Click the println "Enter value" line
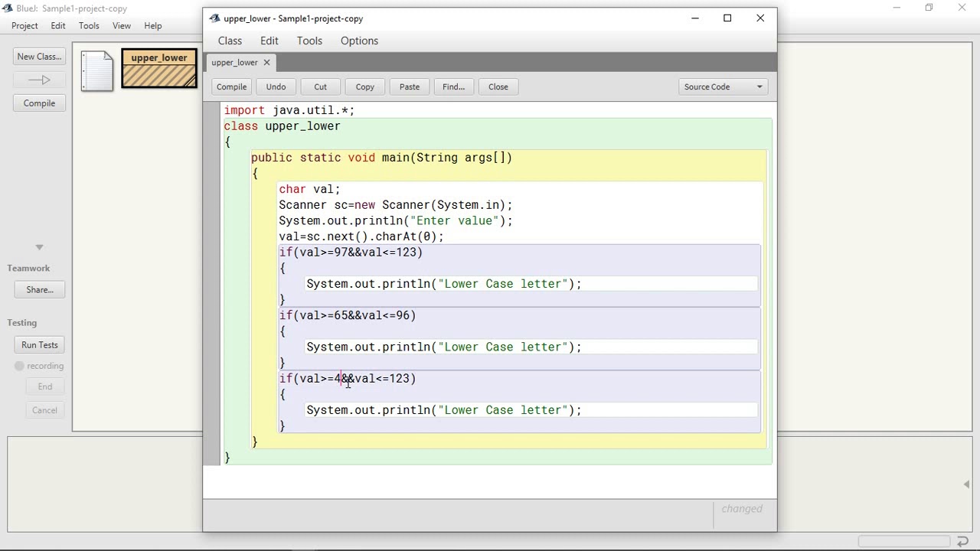980x551 pixels. (x=395, y=221)
